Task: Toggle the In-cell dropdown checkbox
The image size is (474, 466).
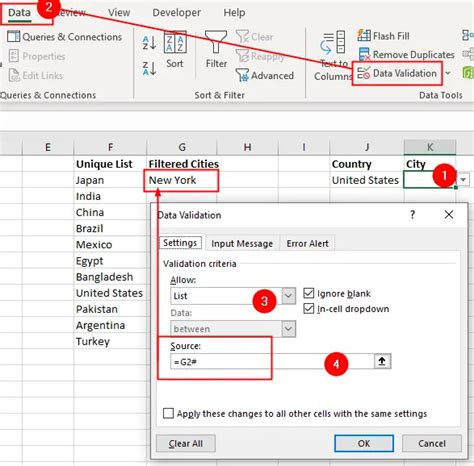Action: click(x=309, y=309)
